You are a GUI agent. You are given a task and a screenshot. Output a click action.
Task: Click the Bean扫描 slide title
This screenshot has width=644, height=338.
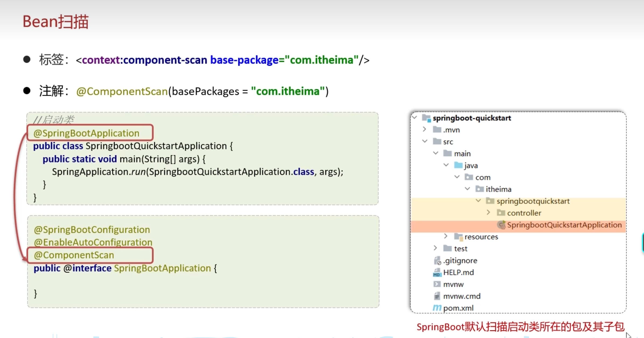point(55,22)
